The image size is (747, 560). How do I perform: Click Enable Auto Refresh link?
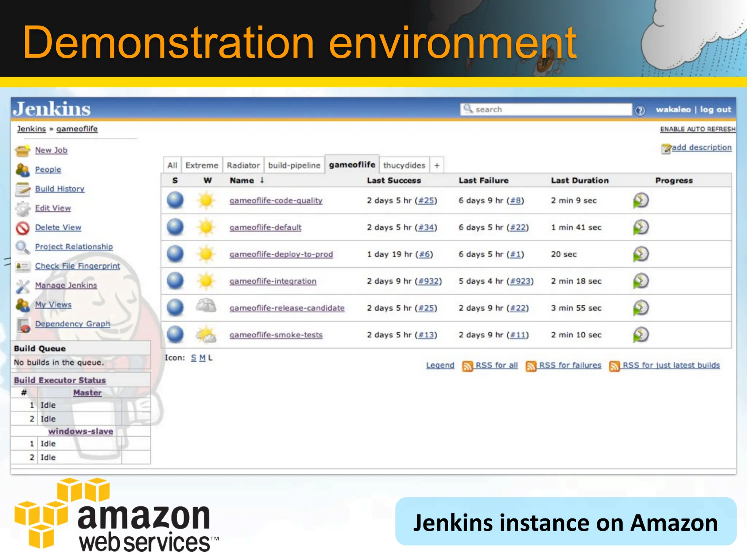point(698,129)
